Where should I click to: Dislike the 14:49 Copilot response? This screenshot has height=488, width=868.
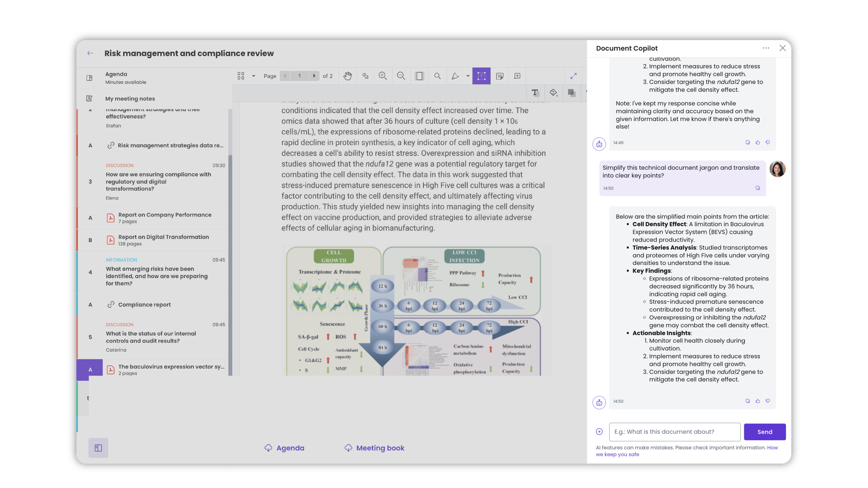(768, 142)
